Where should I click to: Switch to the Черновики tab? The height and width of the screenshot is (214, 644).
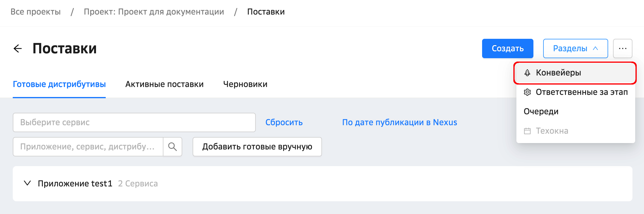click(x=245, y=84)
